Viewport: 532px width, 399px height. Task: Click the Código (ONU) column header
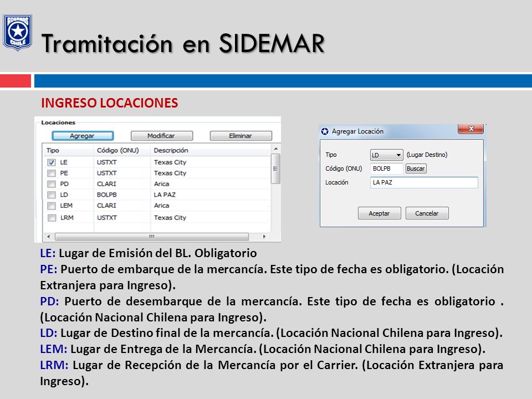click(x=117, y=150)
